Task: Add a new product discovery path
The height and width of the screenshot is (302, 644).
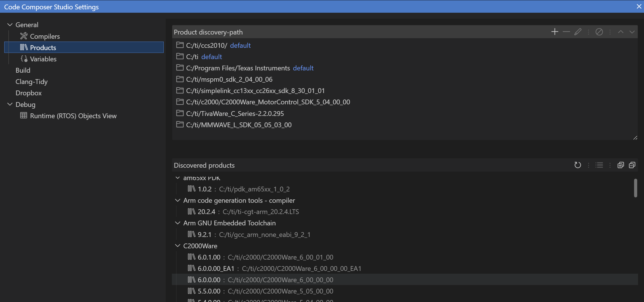Action: (x=555, y=32)
